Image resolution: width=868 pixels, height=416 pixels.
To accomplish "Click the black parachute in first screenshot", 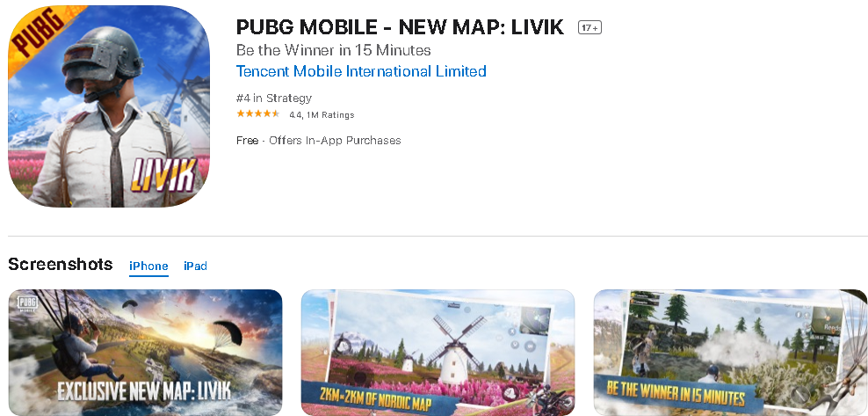I will coord(228,334).
